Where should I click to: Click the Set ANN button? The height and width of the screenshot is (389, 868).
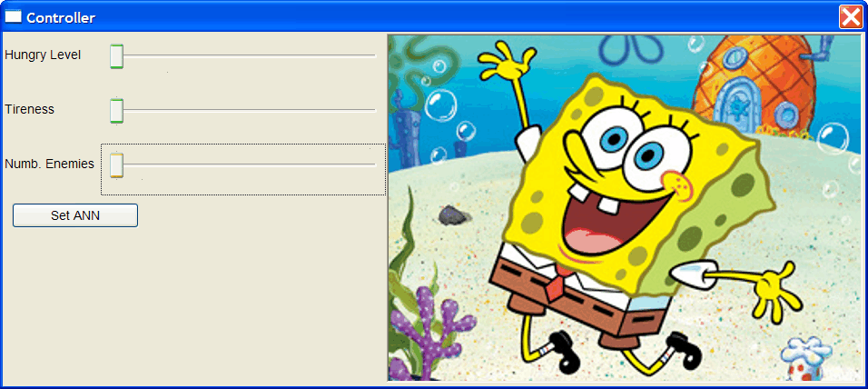(x=75, y=215)
